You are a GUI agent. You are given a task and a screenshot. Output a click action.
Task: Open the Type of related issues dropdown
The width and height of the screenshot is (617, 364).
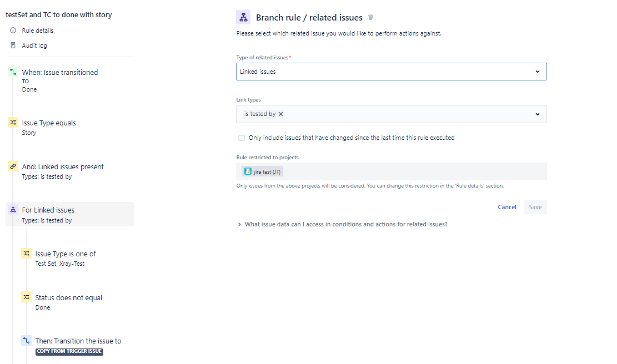pos(391,72)
